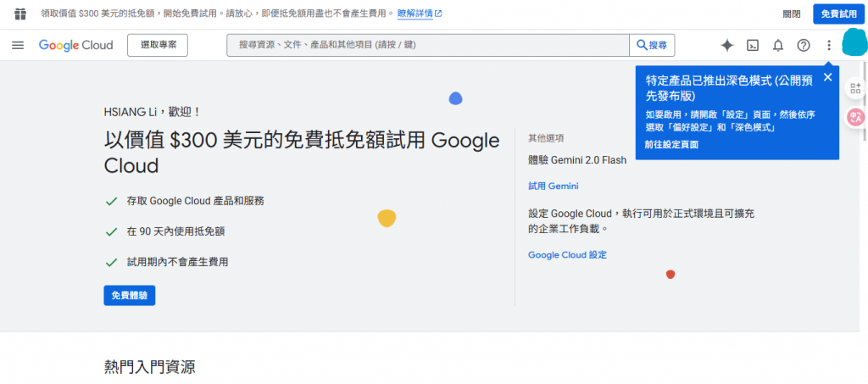Click the pink translate extension icon
This screenshot has width=868, height=384.
click(856, 117)
